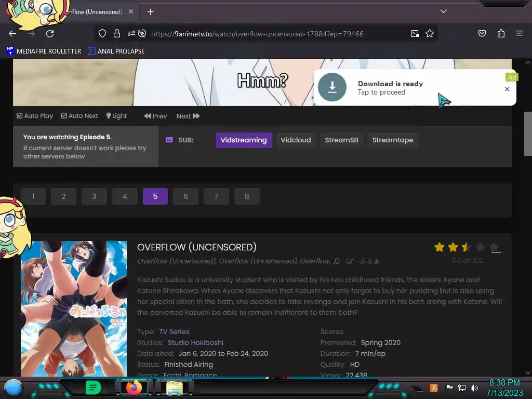Show site security padlock info
This screenshot has width=532, height=399.
pyautogui.click(x=117, y=34)
